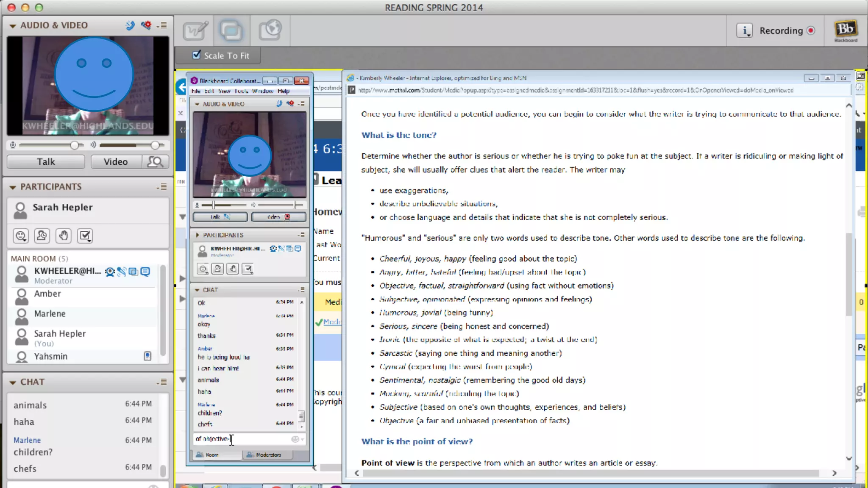Toggle the Recording indicator button
The image size is (868, 488).
pos(811,30)
